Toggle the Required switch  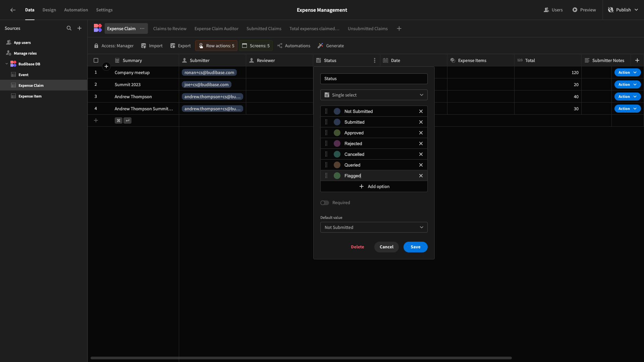coord(324,203)
